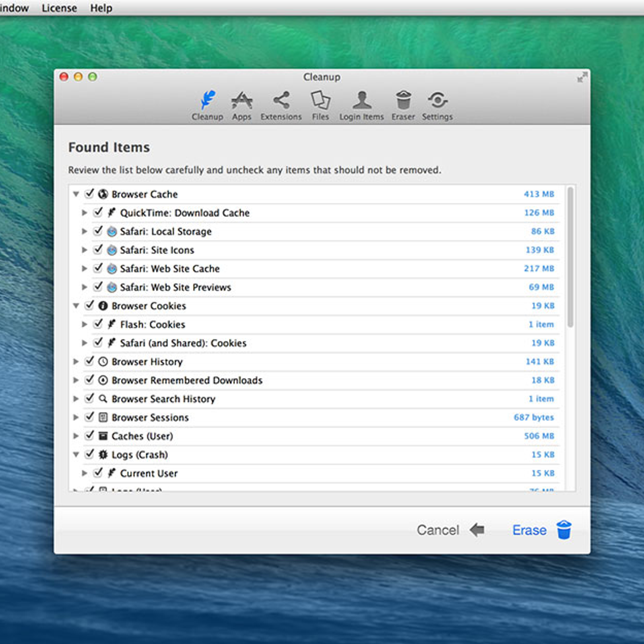The height and width of the screenshot is (644, 644).
Task: Toggle fullscreen with the window's expand arrows
Action: pos(582,77)
